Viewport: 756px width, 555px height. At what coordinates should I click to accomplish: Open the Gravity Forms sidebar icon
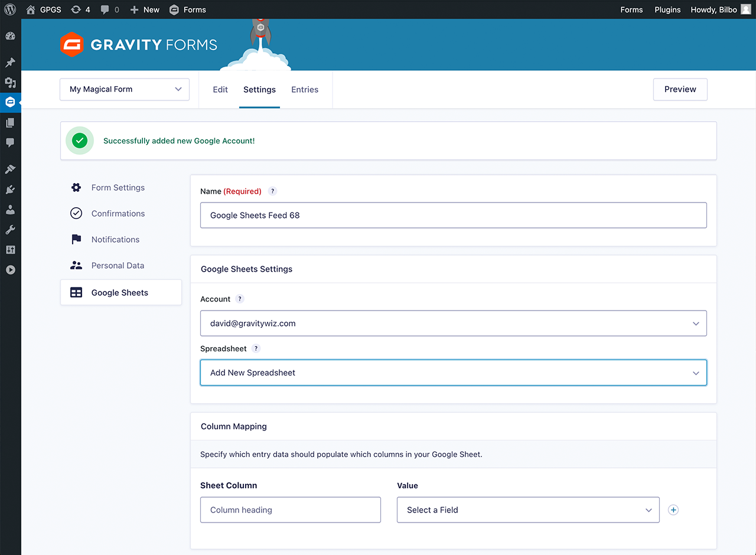coord(10,102)
